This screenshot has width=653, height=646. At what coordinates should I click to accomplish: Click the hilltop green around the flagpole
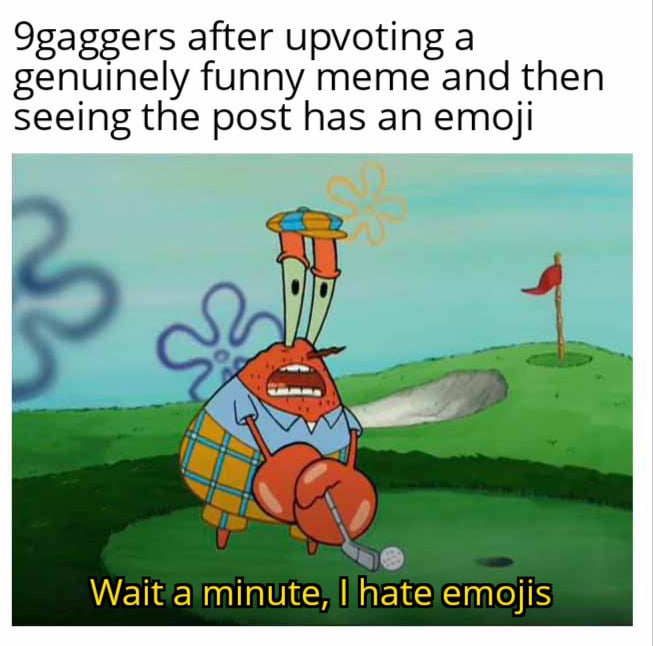click(x=558, y=359)
